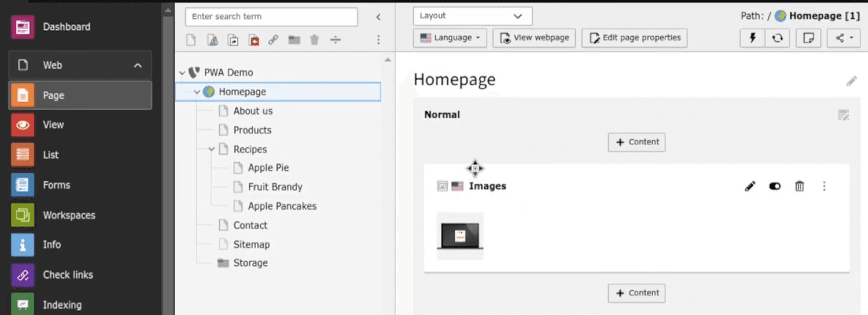This screenshot has height=315, width=868.
Task: Select the Contact page
Action: pos(250,225)
